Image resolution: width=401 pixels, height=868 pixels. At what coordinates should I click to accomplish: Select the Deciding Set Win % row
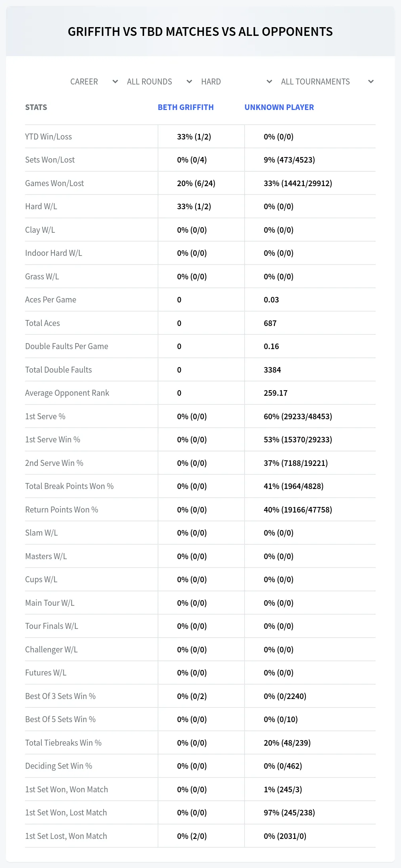[x=200, y=766]
